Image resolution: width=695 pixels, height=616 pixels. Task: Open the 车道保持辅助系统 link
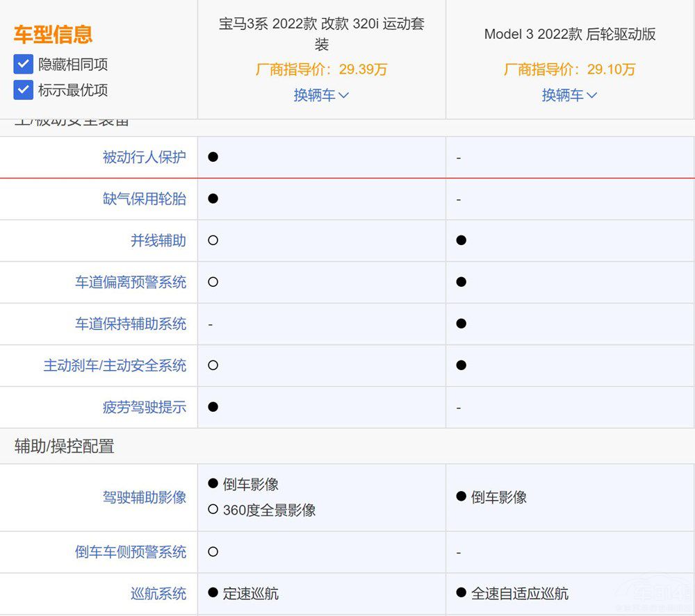131,324
